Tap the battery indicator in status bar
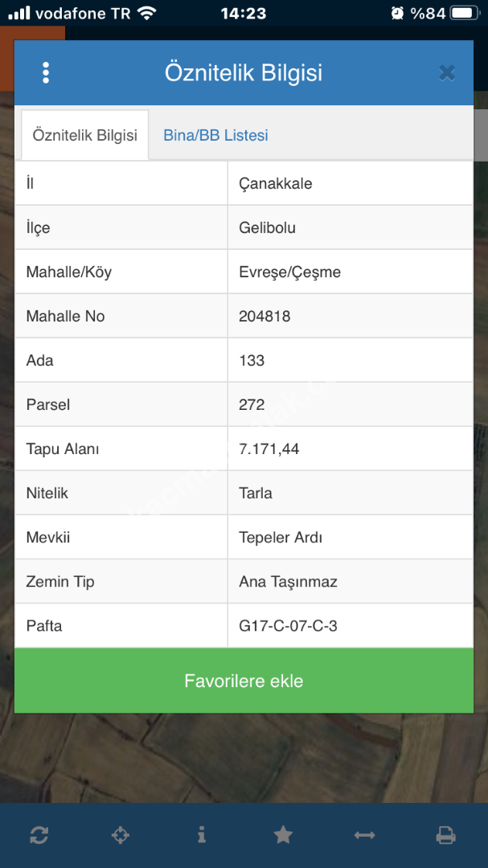The width and height of the screenshot is (488, 868). click(463, 13)
